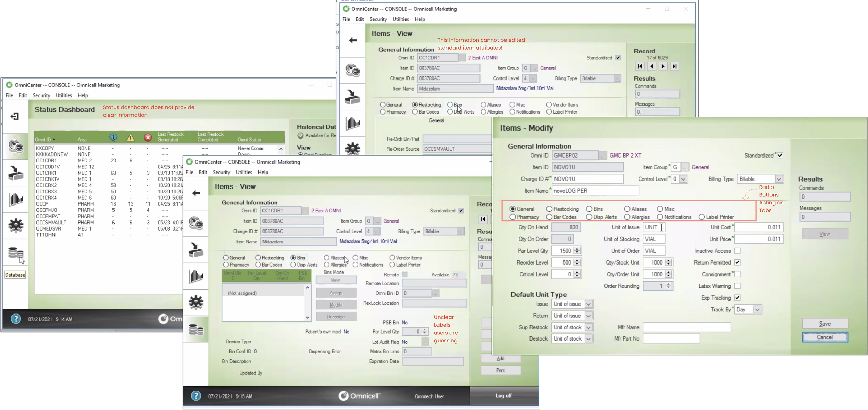
Task: Open the gauge dashboard icon in Status Dashboard window
Action: tap(16, 146)
